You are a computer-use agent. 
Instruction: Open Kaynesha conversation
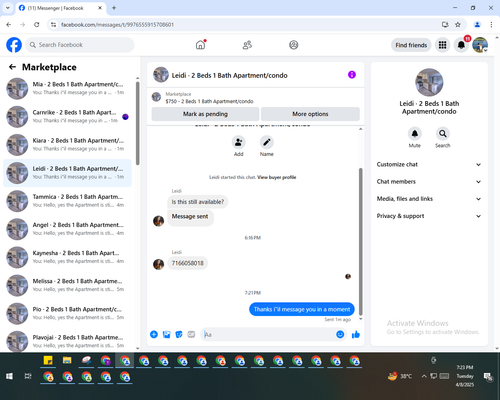(x=67, y=257)
